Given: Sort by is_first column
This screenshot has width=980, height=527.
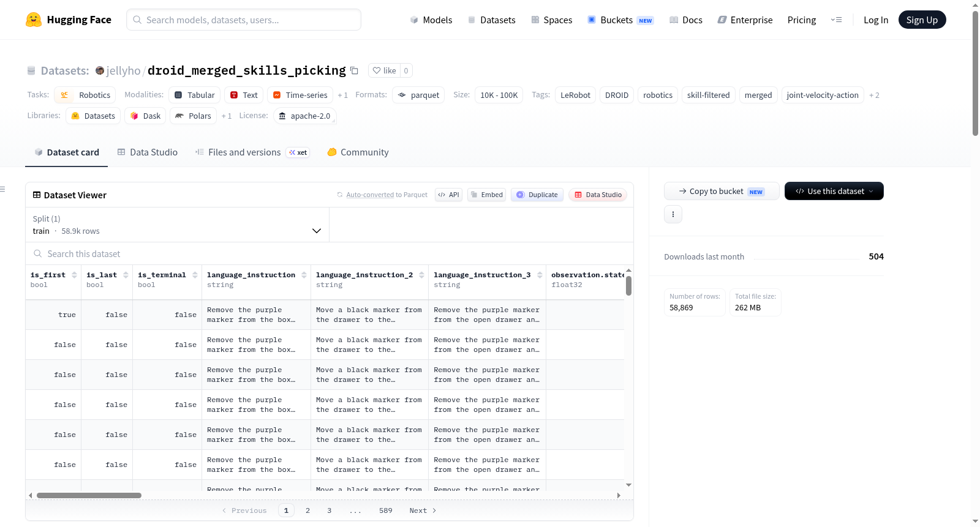Looking at the screenshot, I should click(x=75, y=275).
